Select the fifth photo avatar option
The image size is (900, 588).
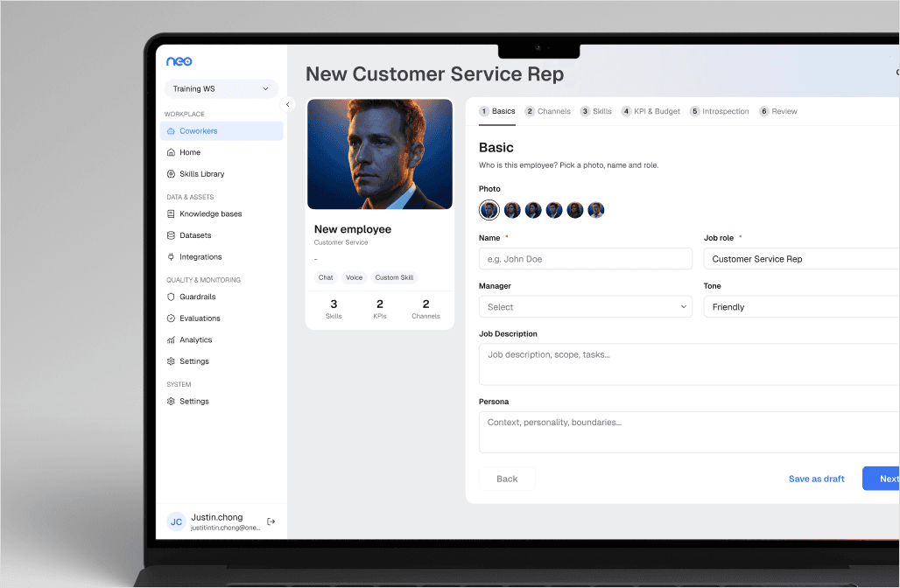575,210
